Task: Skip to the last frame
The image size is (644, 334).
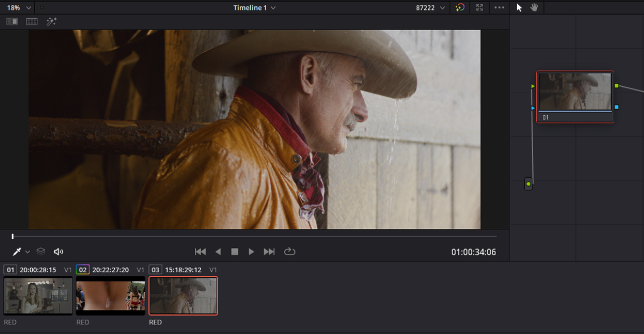Action: coord(269,252)
